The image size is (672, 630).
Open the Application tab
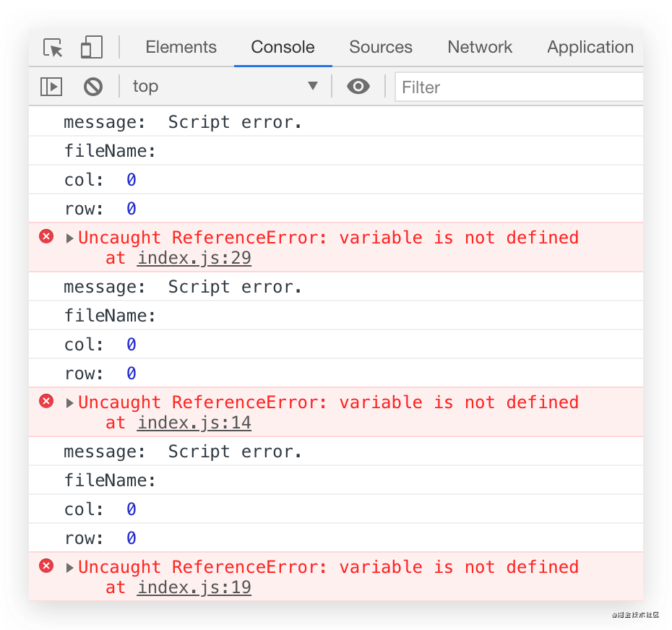pyautogui.click(x=590, y=48)
